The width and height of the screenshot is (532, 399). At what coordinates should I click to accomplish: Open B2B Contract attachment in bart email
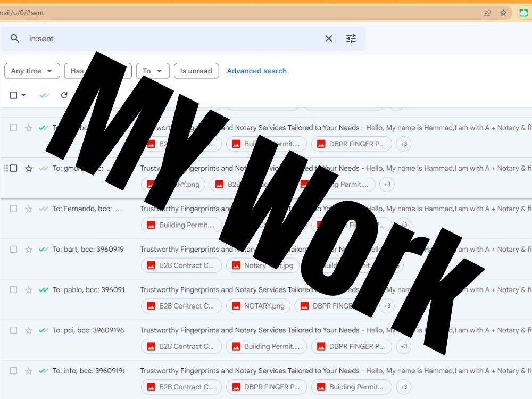[181, 265]
